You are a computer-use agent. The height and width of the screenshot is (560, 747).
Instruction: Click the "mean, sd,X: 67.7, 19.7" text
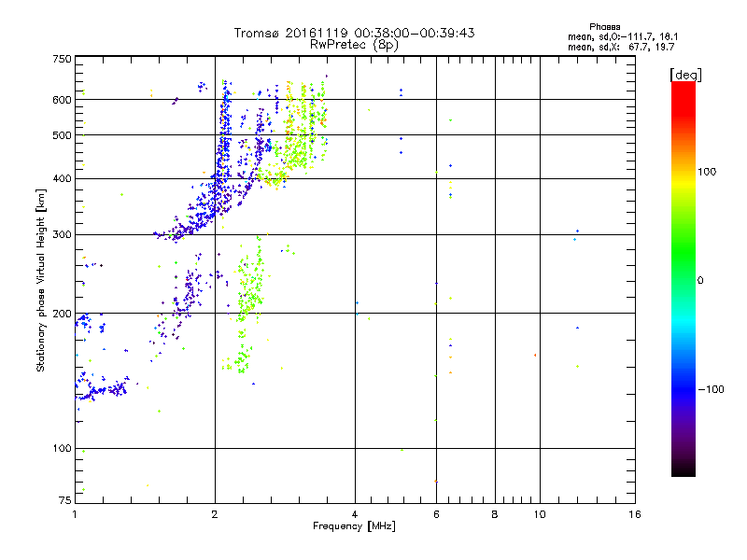(x=621, y=48)
